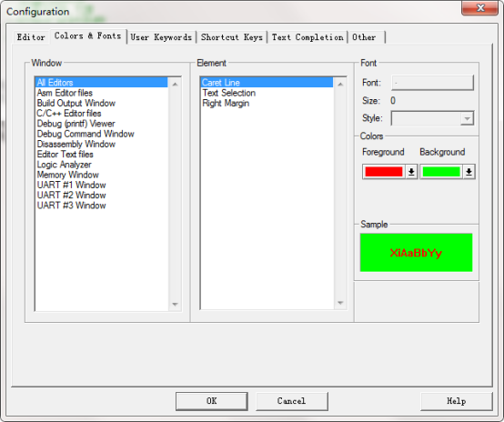The image size is (504, 422).
Task: Select UART #1 Window
Action: point(102,186)
